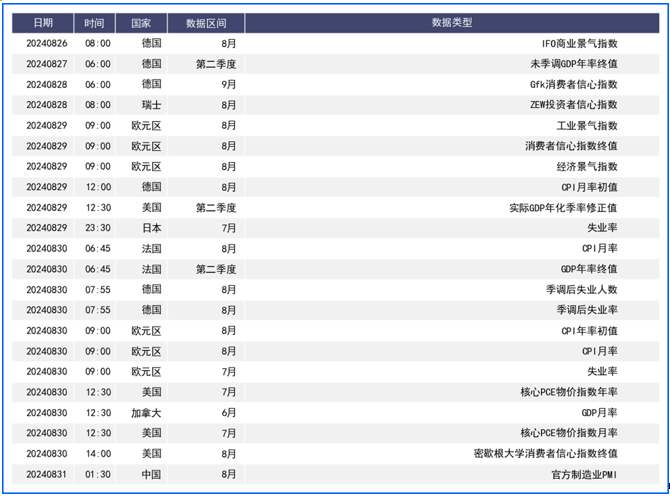Select 季调后失业人数 cell
Viewport: 670px width, 496px height.
click(582, 290)
